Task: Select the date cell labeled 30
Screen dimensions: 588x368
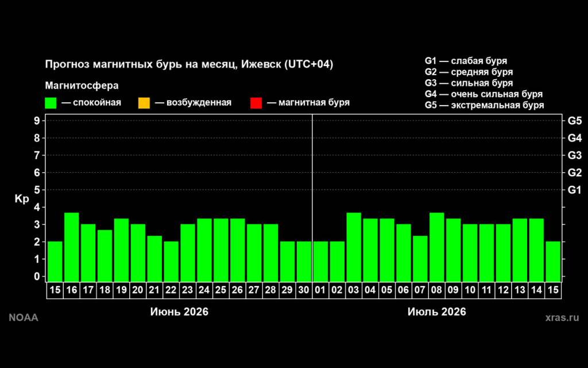Action: [303, 290]
